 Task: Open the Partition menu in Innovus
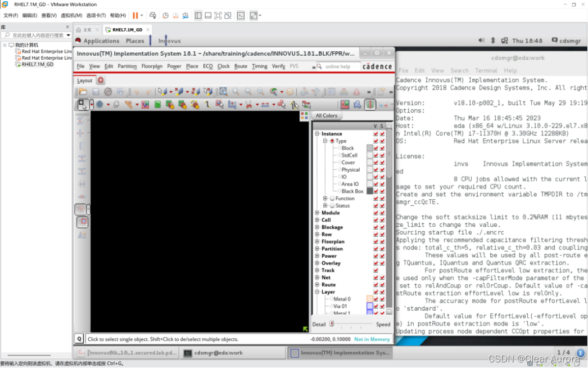(127, 66)
